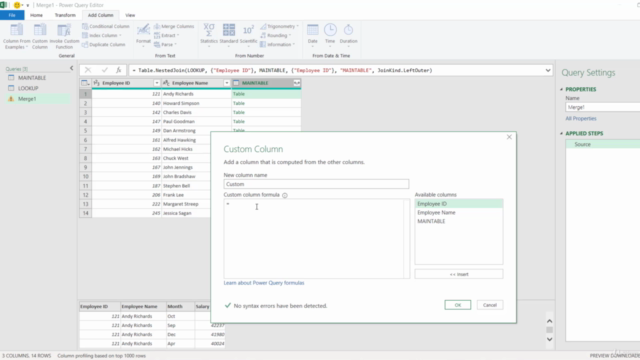Click the table corner menu icon
640x360 pixels.
click(x=85, y=83)
